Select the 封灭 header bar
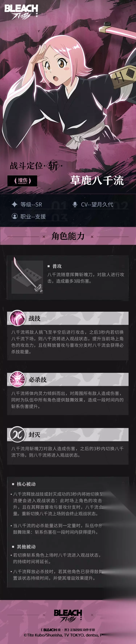This screenshot has width=136, height=644. (68, 434)
